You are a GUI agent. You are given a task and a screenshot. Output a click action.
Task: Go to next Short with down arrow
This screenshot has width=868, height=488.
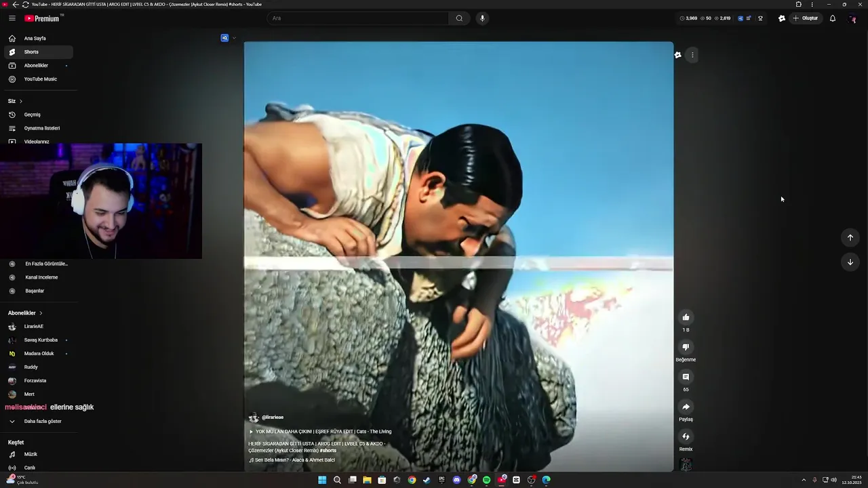click(850, 262)
